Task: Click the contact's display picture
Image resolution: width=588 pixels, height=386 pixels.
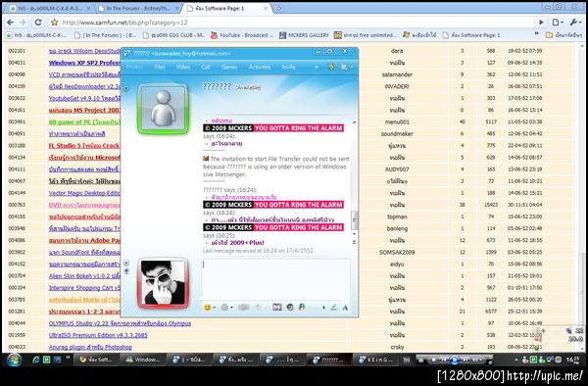Action: coord(163,109)
